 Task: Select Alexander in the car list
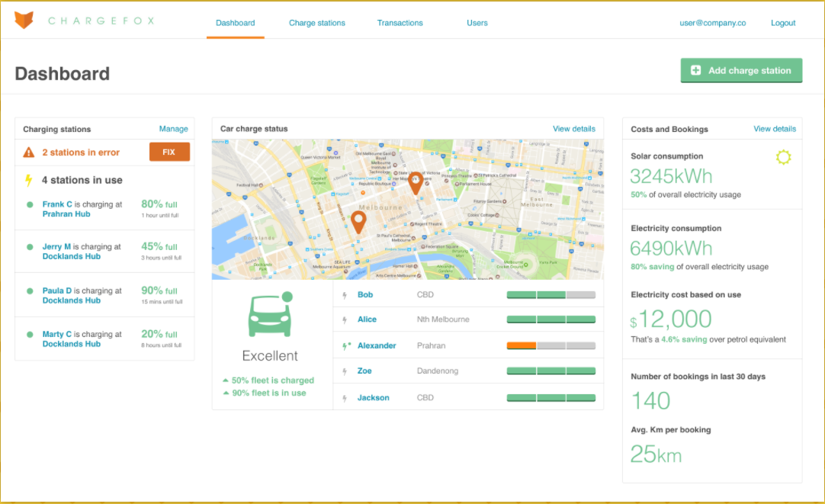[x=377, y=345]
